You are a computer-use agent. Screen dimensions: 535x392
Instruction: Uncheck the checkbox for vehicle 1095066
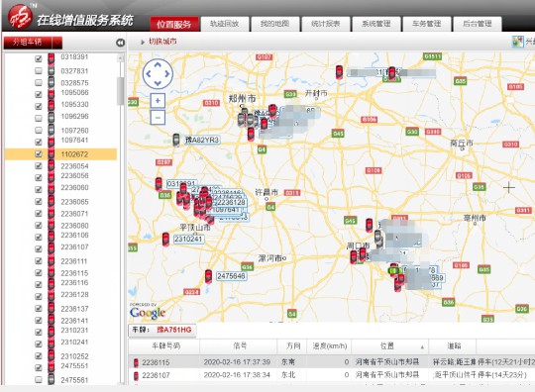(x=39, y=94)
